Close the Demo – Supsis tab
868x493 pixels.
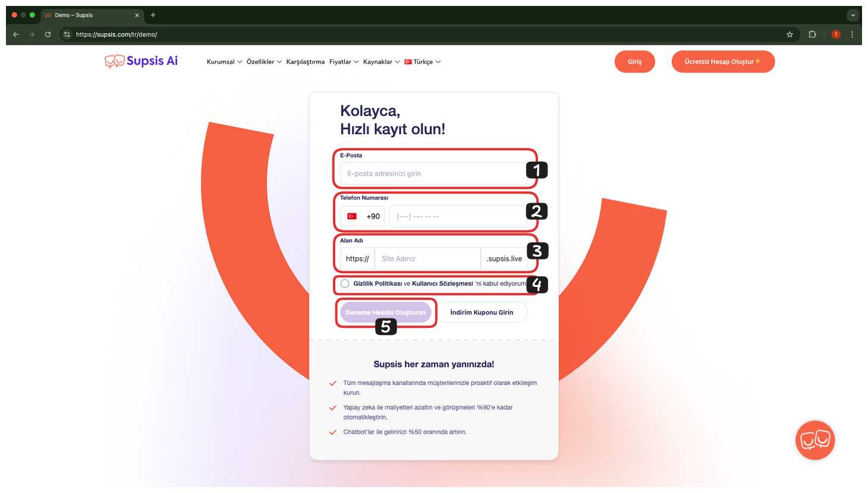click(x=137, y=15)
